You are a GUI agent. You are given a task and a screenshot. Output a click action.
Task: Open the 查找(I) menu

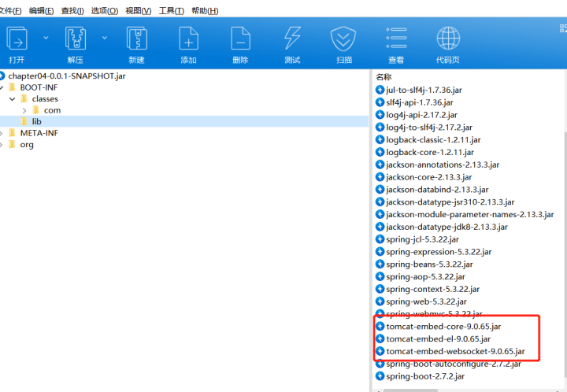tap(72, 11)
